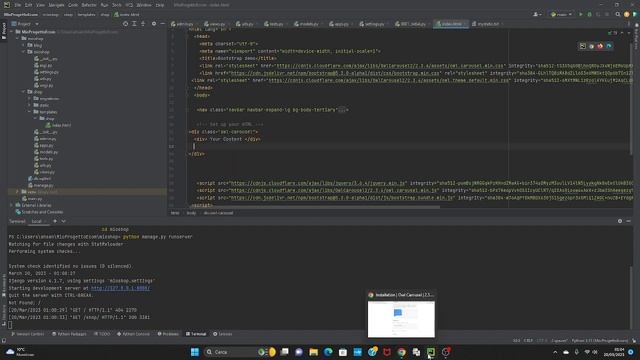Select Scratches and Consoles node
Viewport: 640px width, 360px height.
click(x=39, y=212)
